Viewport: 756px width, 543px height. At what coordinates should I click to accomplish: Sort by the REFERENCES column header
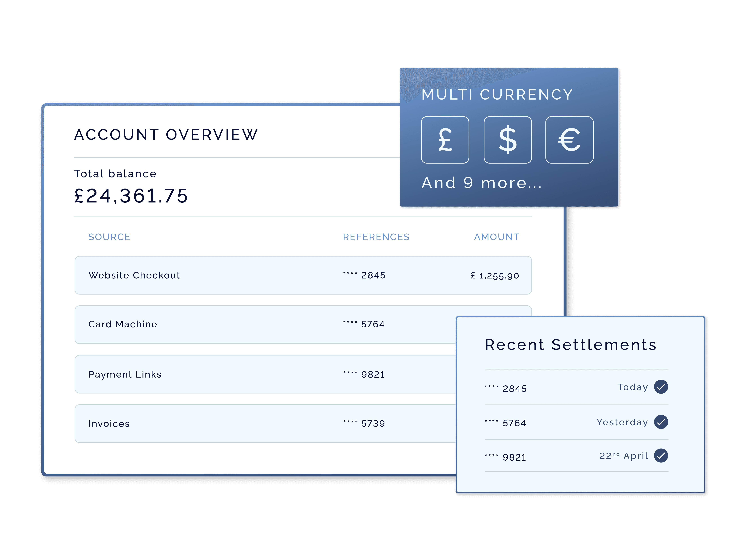pos(376,237)
